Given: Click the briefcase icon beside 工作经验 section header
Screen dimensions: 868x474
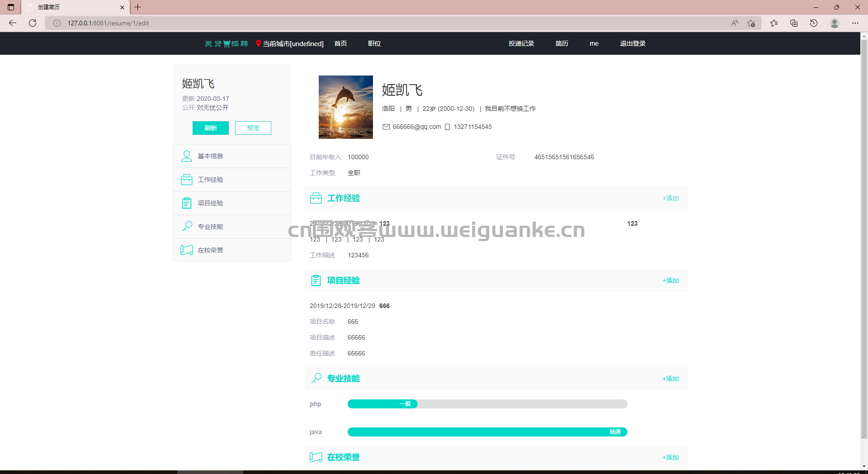Looking at the screenshot, I should coord(316,198).
